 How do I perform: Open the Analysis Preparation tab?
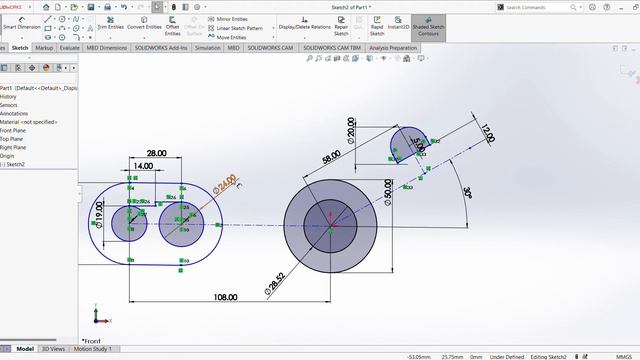393,48
